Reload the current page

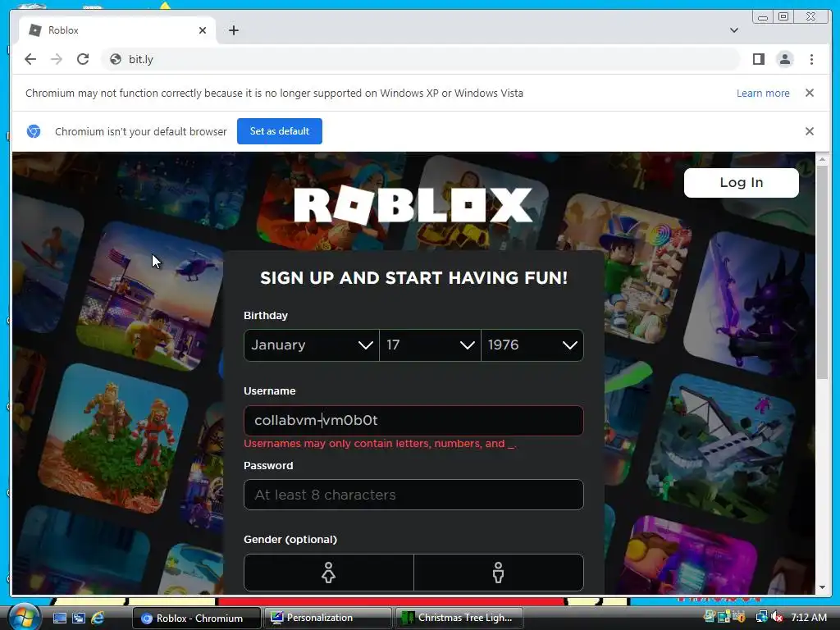point(83,59)
